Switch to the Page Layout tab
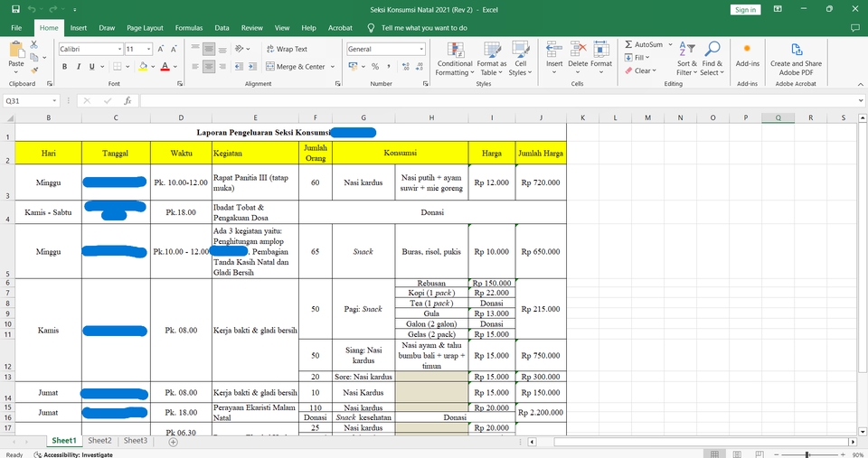 tap(145, 28)
